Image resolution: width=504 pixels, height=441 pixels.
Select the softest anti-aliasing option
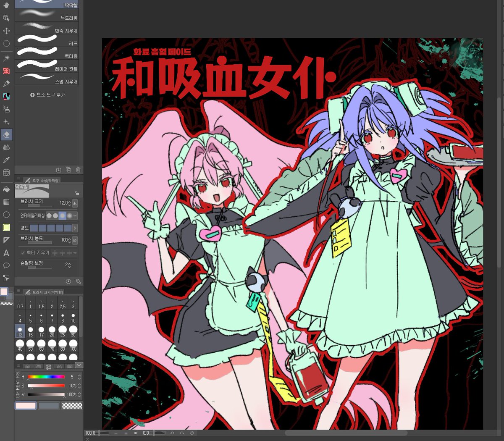coord(70,215)
